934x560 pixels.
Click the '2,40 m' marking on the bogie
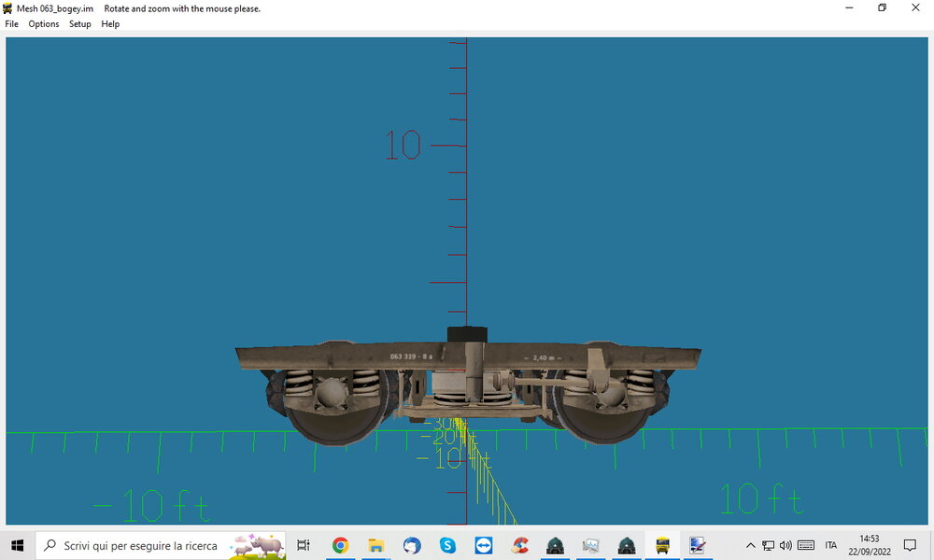pyautogui.click(x=543, y=357)
